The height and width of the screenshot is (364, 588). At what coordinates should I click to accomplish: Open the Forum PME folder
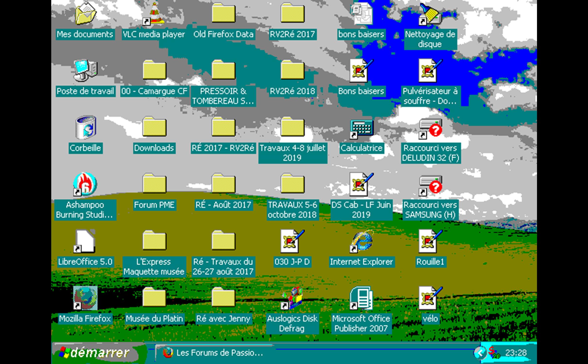pyautogui.click(x=154, y=184)
